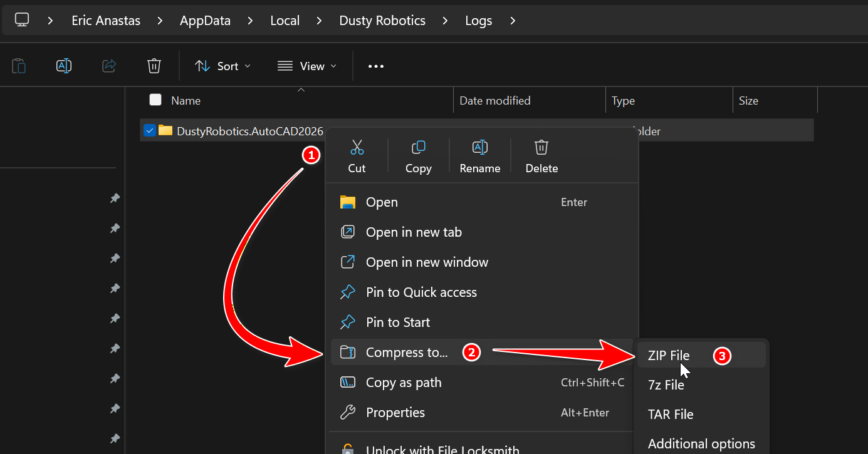This screenshot has height=454, width=868.
Task: Open the Sort dropdown
Action: point(222,66)
